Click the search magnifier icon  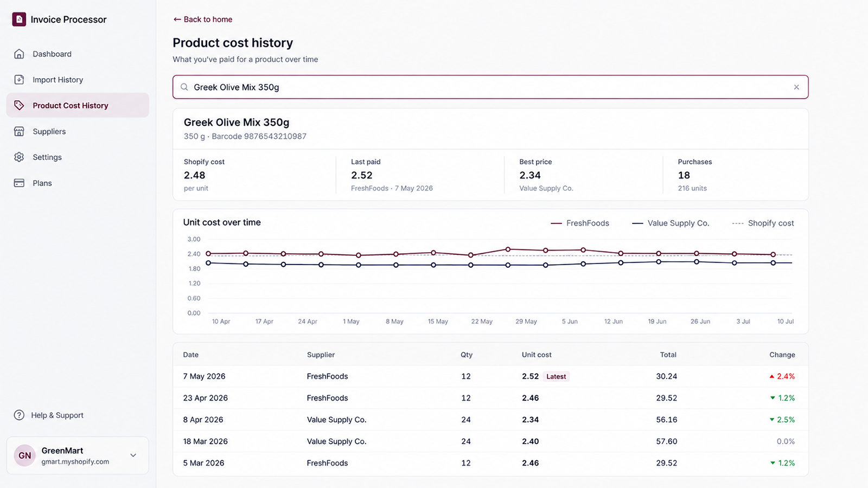(184, 87)
